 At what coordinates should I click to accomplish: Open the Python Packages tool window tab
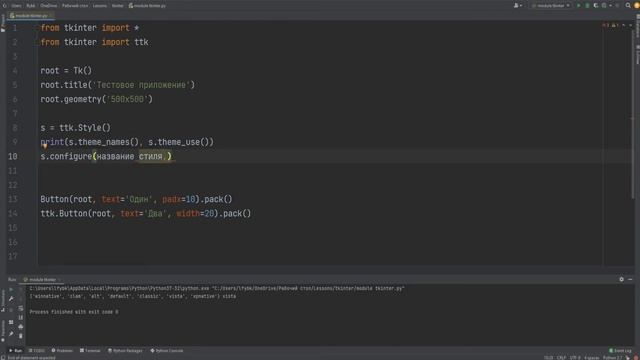click(125, 351)
